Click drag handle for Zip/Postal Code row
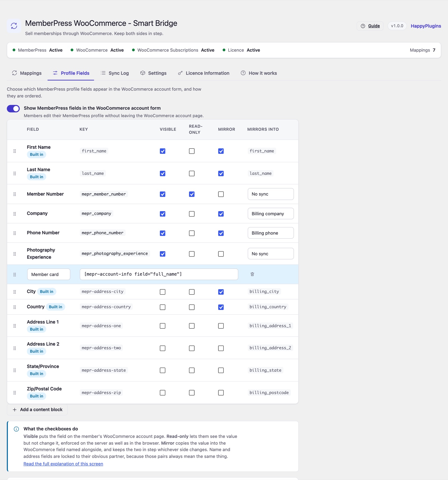The height and width of the screenshot is (480, 448). click(15, 393)
